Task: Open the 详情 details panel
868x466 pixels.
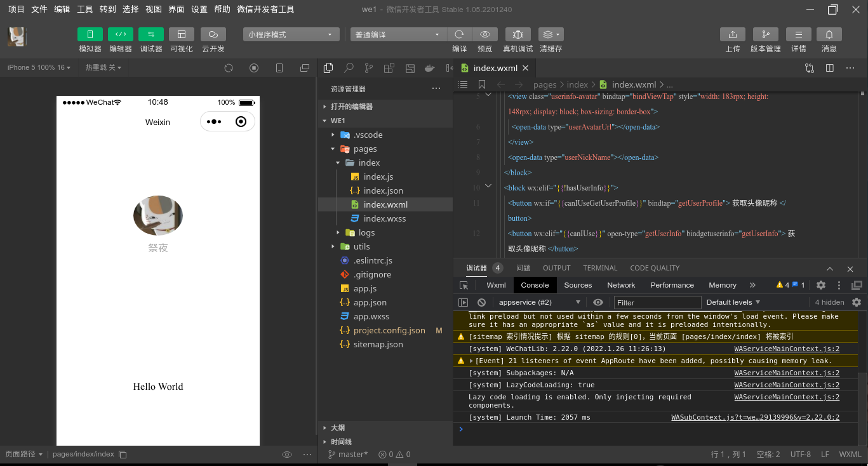Action: tap(799, 34)
